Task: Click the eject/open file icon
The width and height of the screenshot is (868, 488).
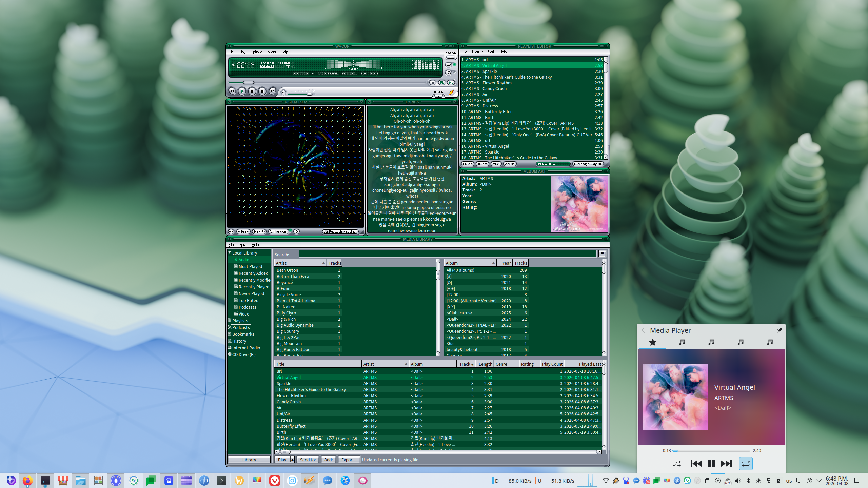Action: 433,82
